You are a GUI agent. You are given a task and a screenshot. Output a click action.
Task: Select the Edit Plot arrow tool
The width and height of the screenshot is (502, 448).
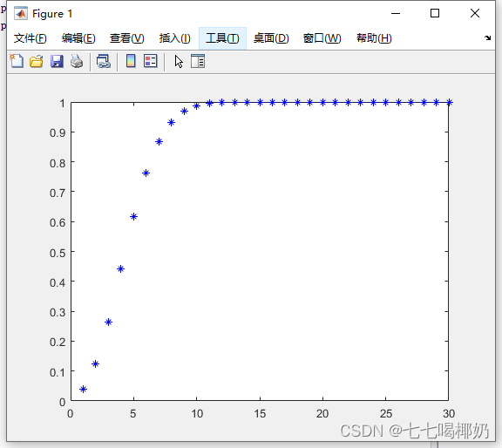pyautogui.click(x=179, y=61)
